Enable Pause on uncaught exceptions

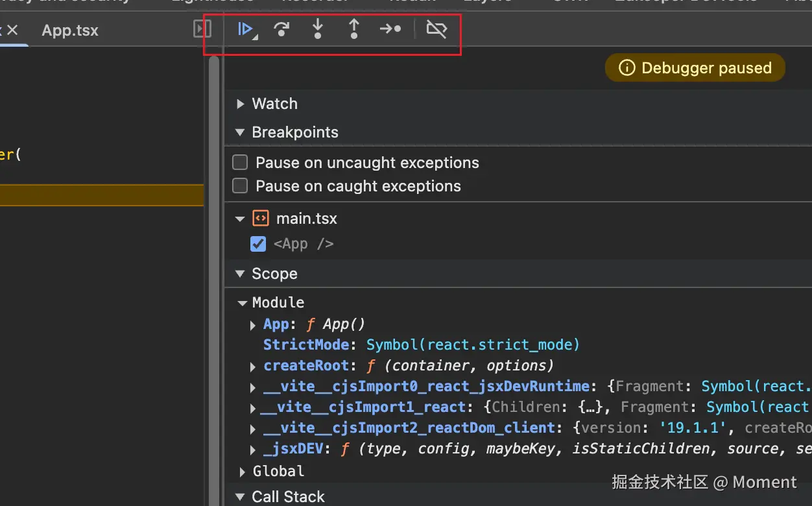240,162
